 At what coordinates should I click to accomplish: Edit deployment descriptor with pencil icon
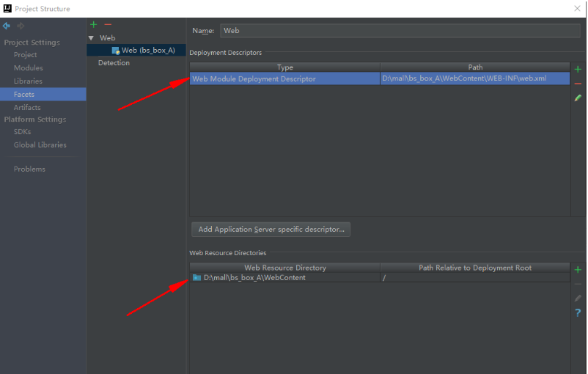tap(578, 98)
